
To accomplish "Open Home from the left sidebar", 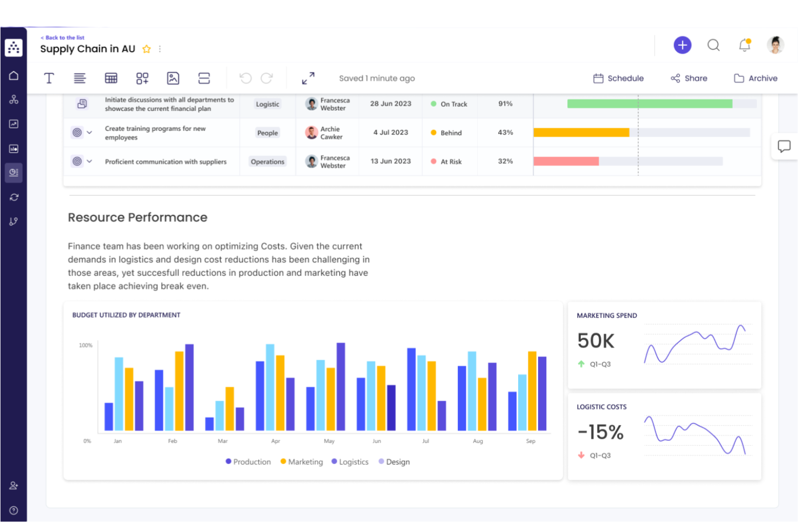I will [13, 75].
